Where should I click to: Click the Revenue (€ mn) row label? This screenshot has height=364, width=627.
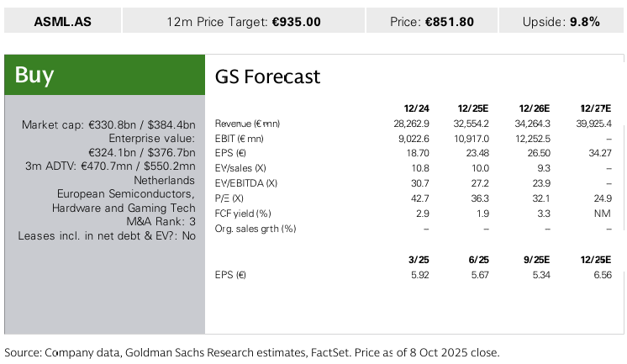click(x=247, y=124)
